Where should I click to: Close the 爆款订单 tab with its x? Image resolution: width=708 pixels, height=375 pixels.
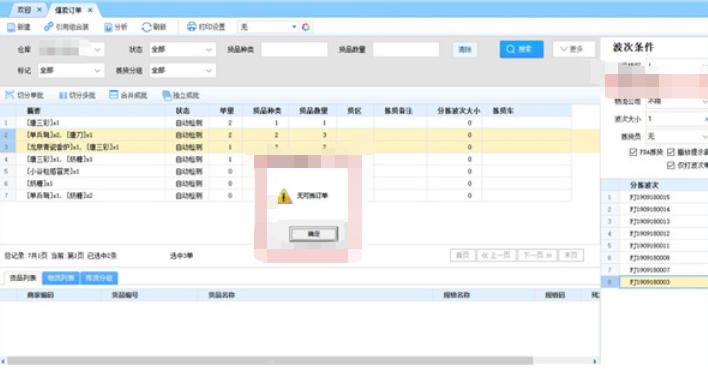90,9
